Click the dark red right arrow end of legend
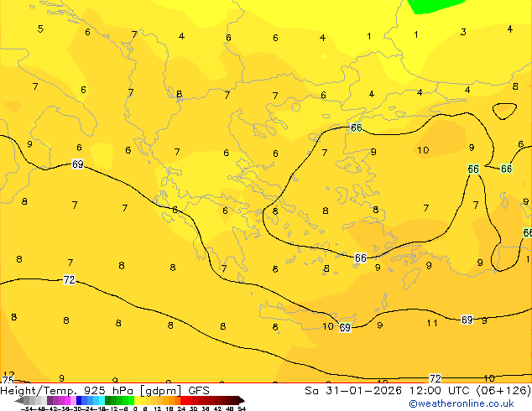This screenshot has height=411, width=532. 242,400
